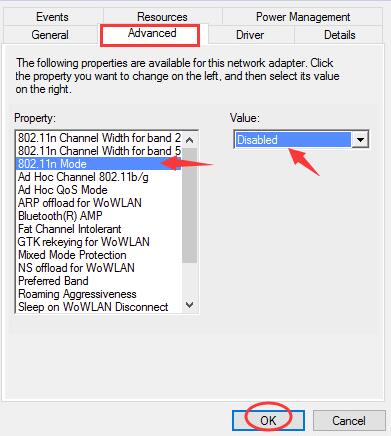Open the Value dropdown arrow
Image resolution: width=391 pixels, height=436 pixels.
pos(360,140)
